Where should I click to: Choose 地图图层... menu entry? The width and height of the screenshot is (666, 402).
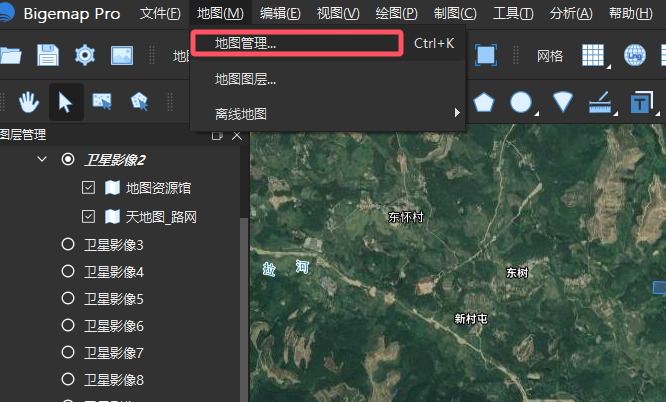tap(327, 79)
